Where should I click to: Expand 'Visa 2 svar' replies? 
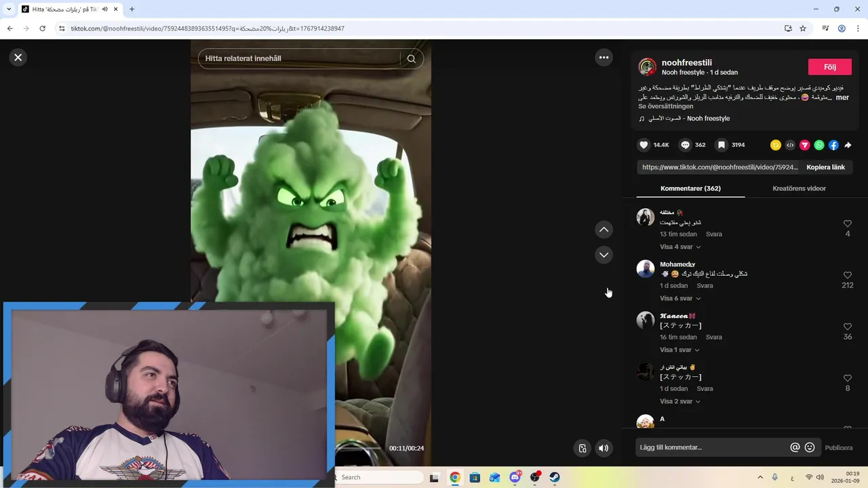pyautogui.click(x=680, y=402)
